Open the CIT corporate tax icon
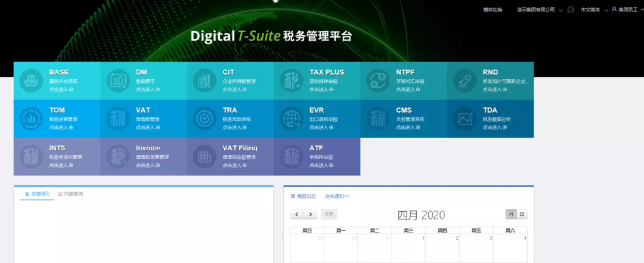The width and height of the screenshot is (644, 263). [205, 81]
